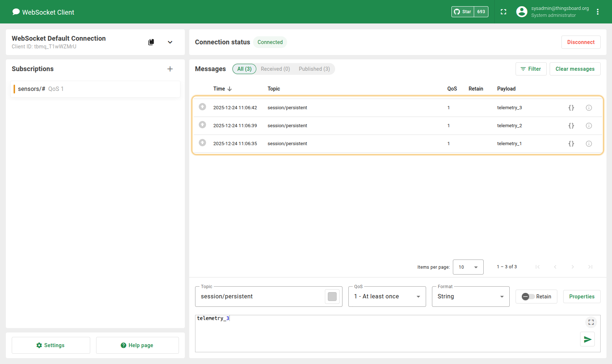Image resolution: width=612 pixels, height=364 pixels.
Task: Open the topic color swatch picker
Action: pos(332,297)
